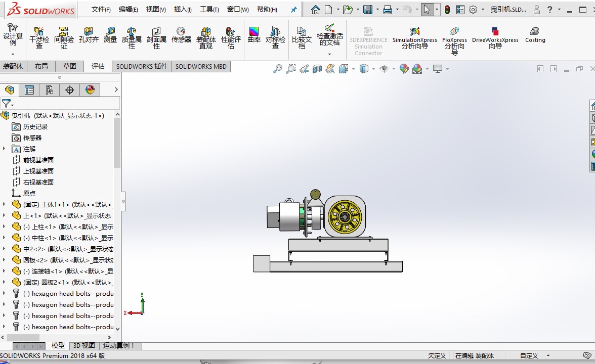The width and height of the screenshot is (595, 364).
Task: Open the 运动算例 1 tab
Action: 118,345
